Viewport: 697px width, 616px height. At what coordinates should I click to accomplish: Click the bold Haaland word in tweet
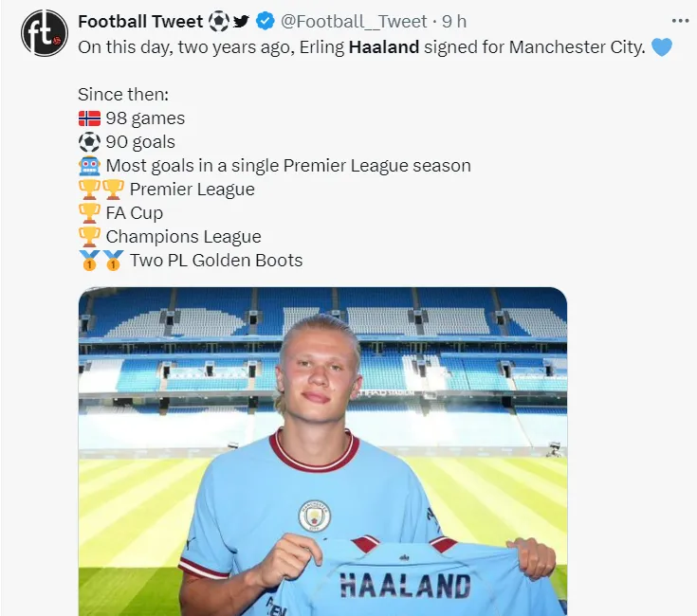point(384,46)
